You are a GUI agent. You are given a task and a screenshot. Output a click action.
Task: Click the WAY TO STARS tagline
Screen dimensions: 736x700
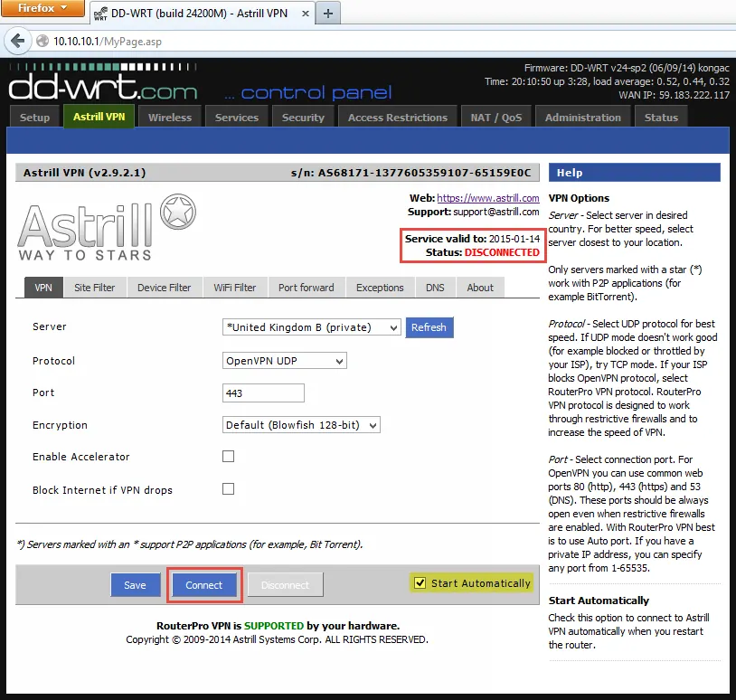85,255
